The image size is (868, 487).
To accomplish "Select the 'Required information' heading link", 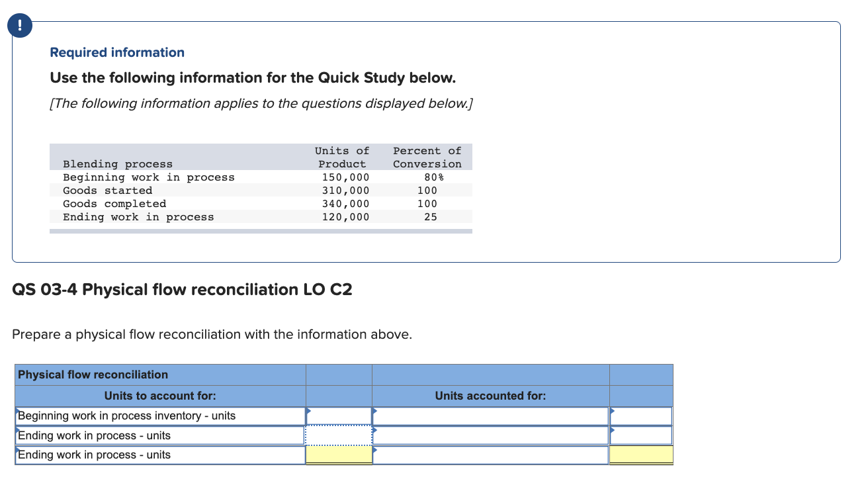I will (x=117, y=52).
